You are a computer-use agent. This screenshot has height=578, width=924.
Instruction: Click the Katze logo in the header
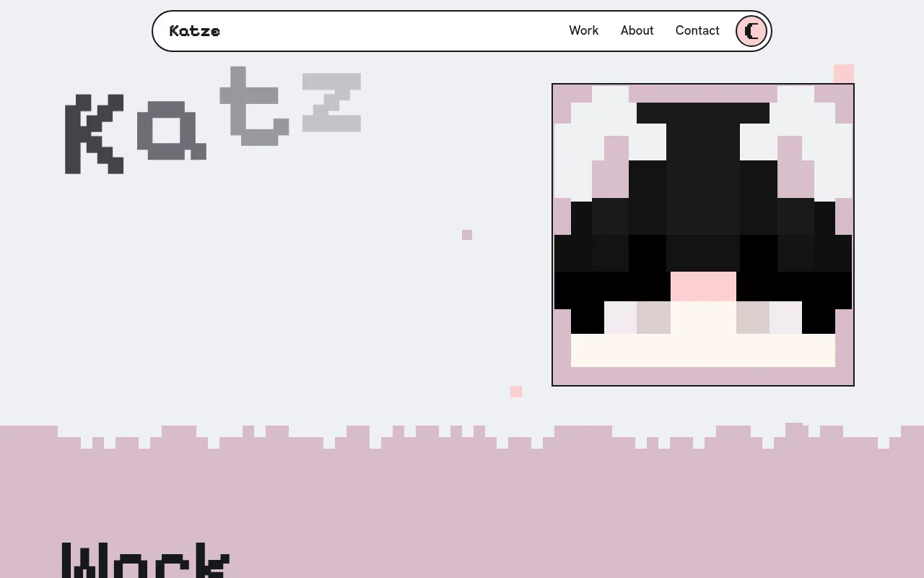195,31
